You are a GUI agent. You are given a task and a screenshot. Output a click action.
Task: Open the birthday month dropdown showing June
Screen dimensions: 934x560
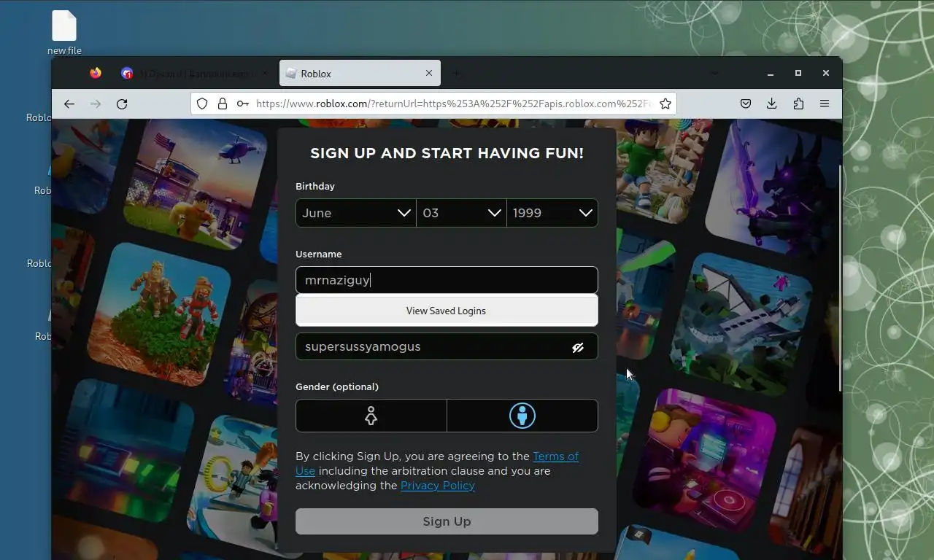pos(355,213)
